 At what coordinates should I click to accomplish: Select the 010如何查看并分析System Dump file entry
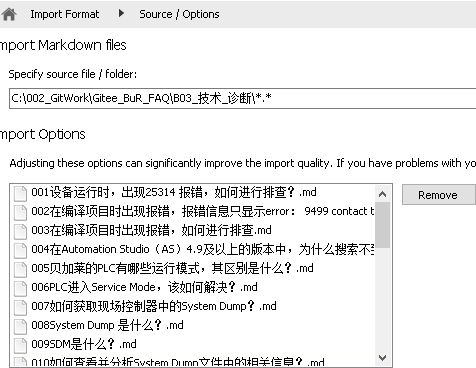(x=178, y=362)
